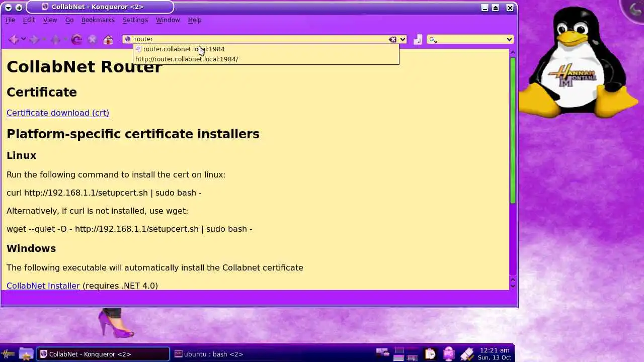Viewport: 644px width, 362px height.
Task: Go to the Home page icon
Action: pos(108,39)
